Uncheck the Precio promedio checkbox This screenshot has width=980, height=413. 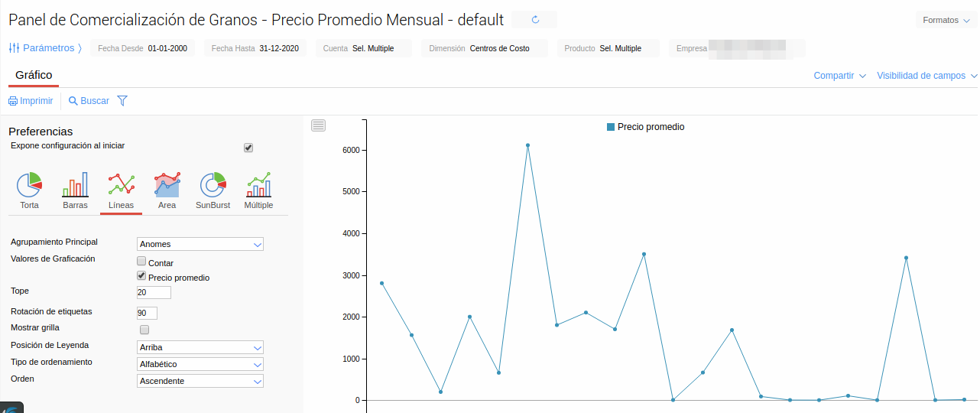141,276
